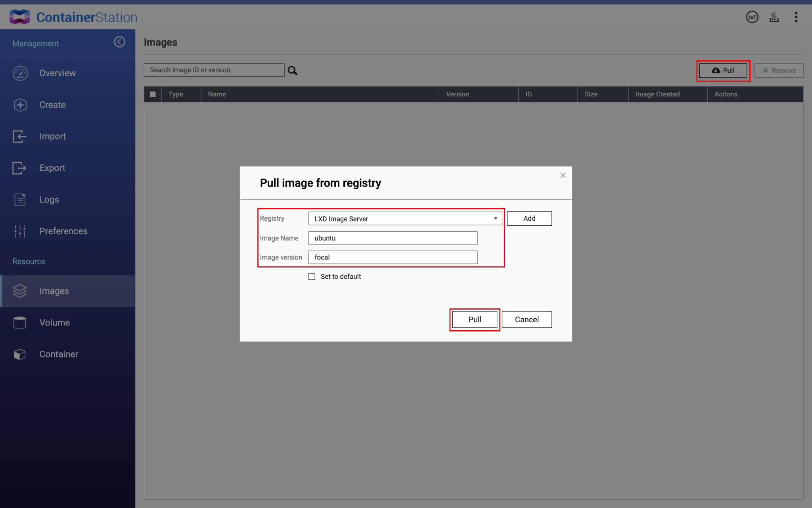Click the search magnifier icon
This screenshot has height=508, width=812.
292,71
